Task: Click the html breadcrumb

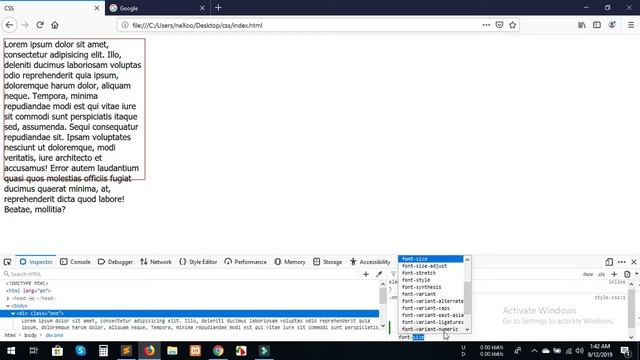Action: point(10,335)
